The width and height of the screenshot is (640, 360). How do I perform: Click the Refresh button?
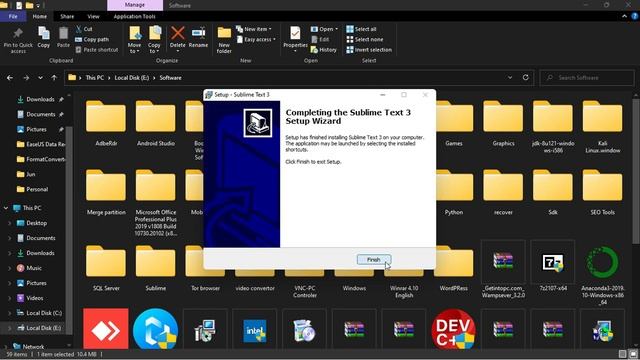(x=526, y=78)
